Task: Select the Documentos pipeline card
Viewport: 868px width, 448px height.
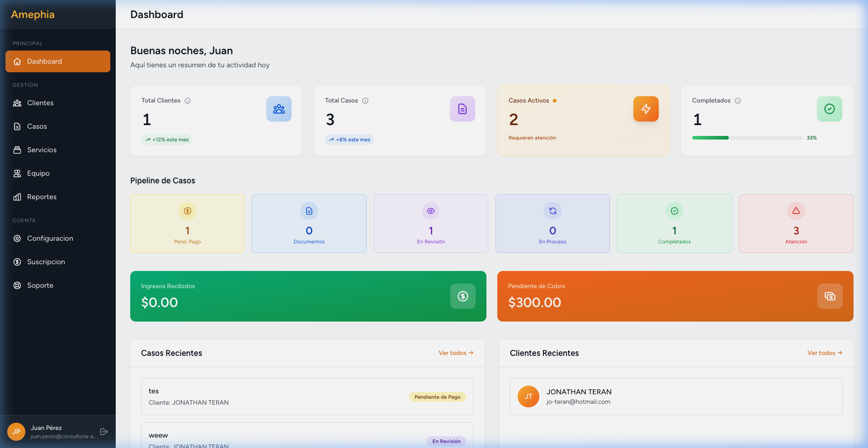Action: [309, 224]
